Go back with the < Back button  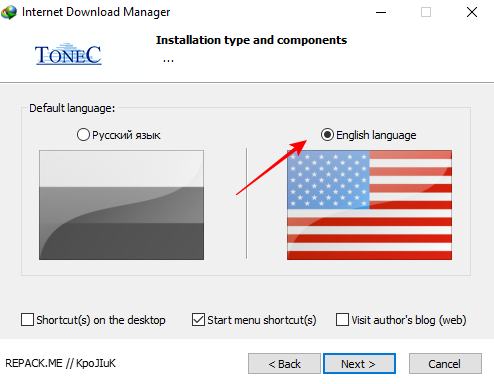pos(284,364)
